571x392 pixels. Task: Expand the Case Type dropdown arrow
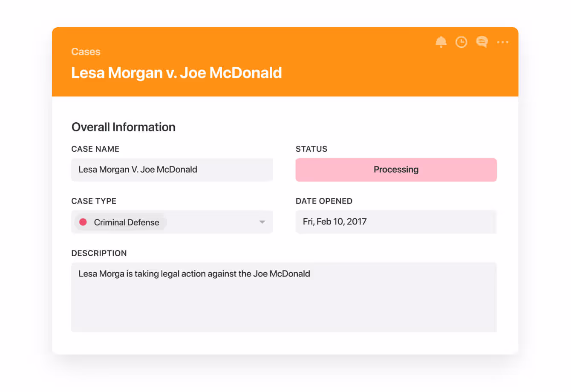coord(262,222)
